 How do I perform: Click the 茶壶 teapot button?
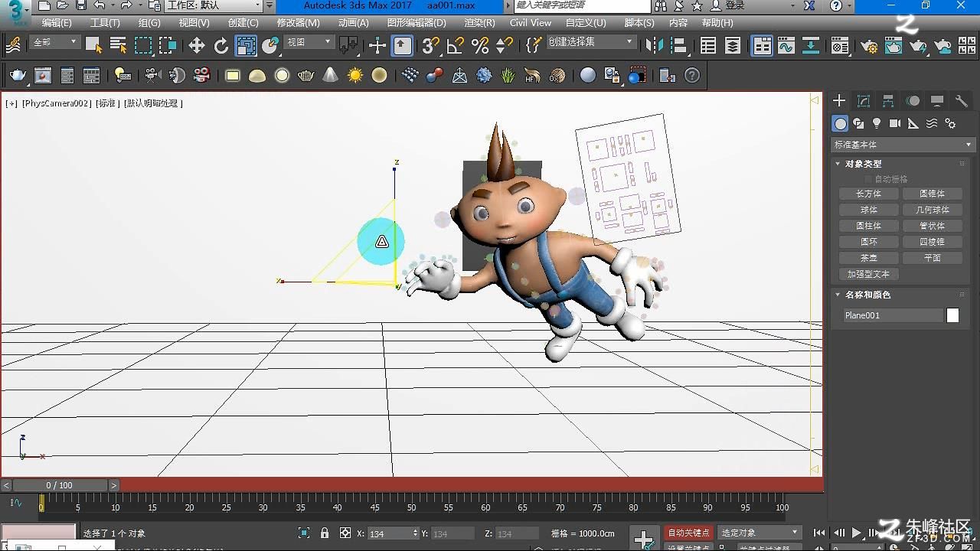(x=868, y=258)
